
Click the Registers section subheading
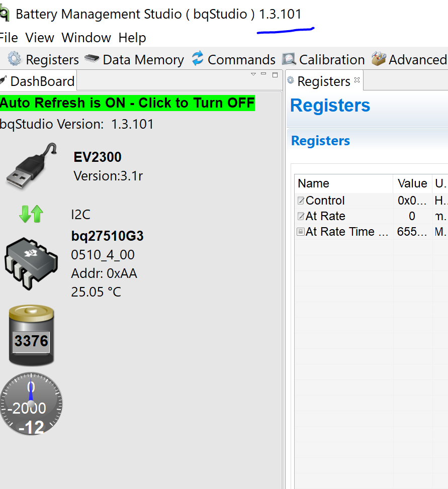pos(320,141)
